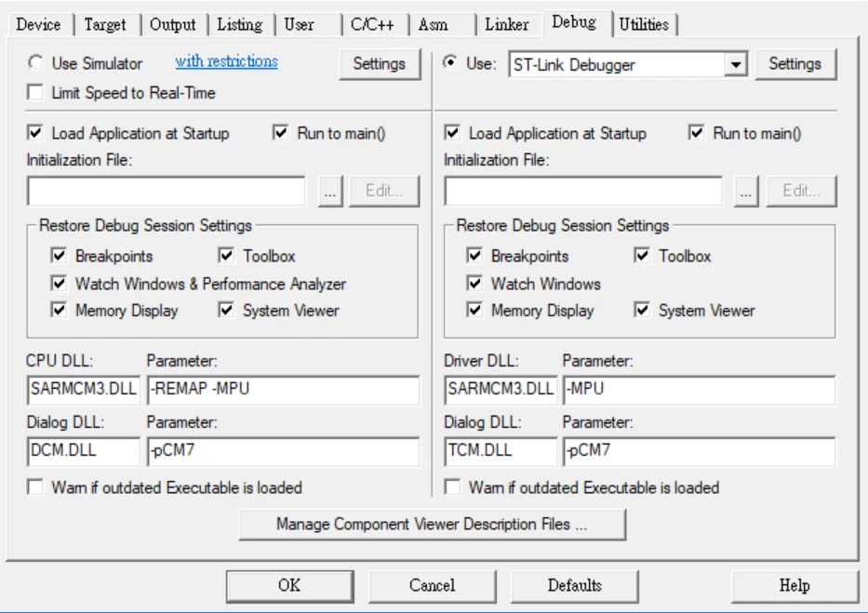Open ST-Link Debugger Settings button
This screenshot has width=868, height=613.
(795, 63)
